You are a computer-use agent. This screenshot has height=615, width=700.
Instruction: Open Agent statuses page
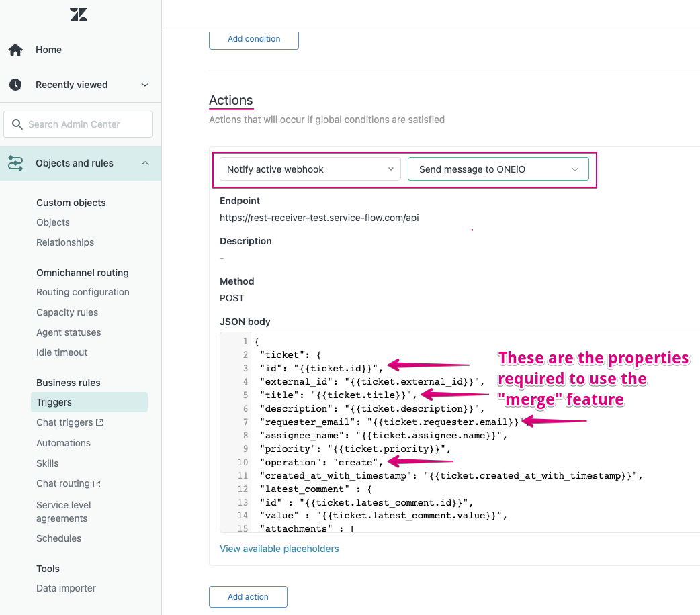69,332
